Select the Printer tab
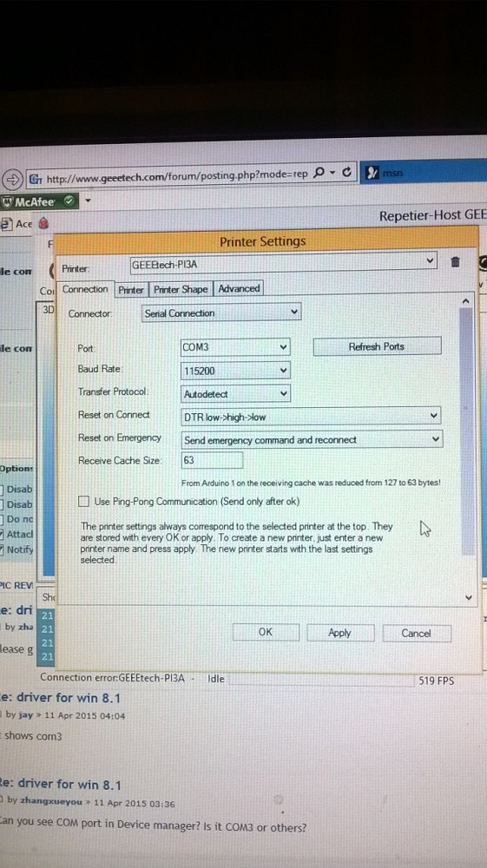Viewport: 487px width, 868px height. click(131, 290)
